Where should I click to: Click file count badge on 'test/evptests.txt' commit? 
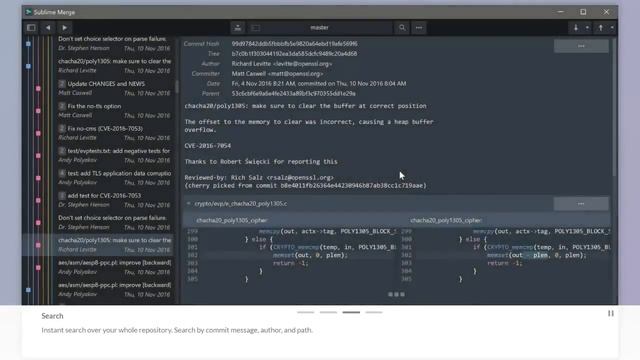pos(62,151)
